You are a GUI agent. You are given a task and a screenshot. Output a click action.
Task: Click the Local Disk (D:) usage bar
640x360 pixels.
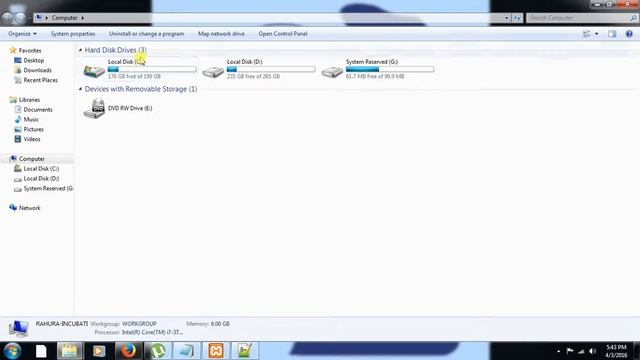point(271,69)
